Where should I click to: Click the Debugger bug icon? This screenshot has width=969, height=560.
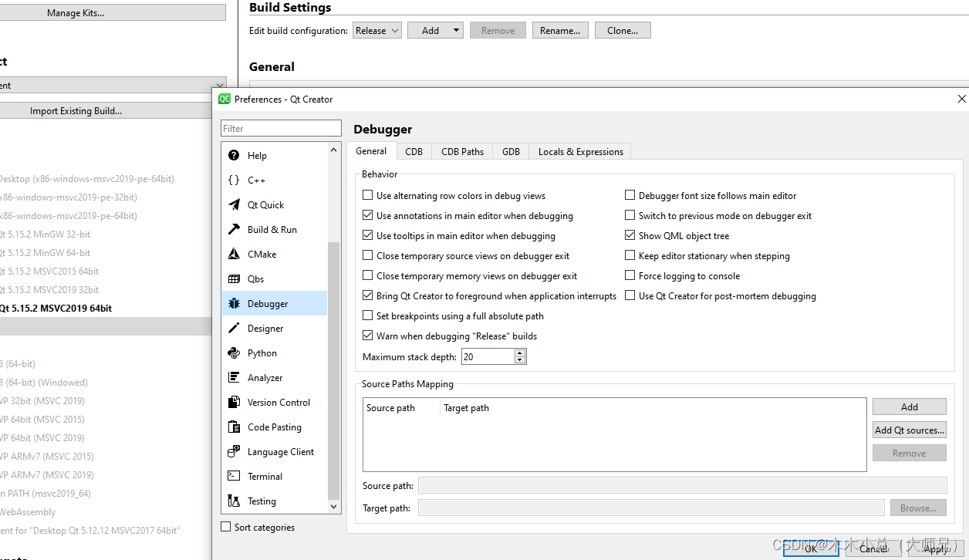tap(234, 303)
